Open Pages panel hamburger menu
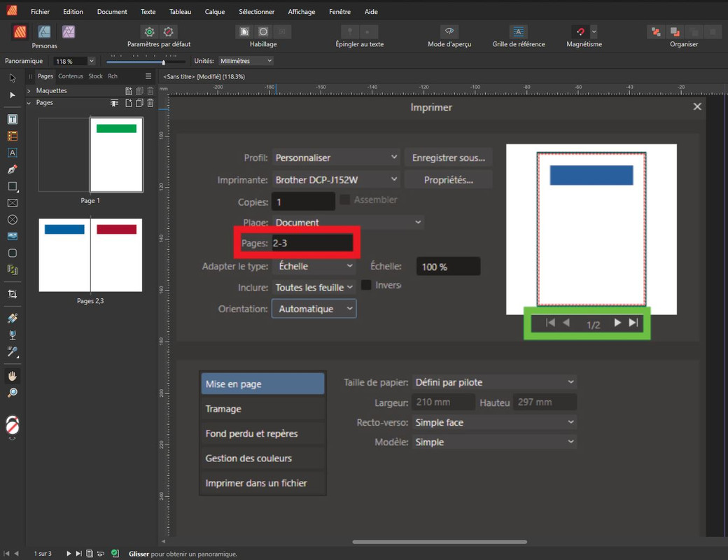728x560 pixels. tap(148, 76)
